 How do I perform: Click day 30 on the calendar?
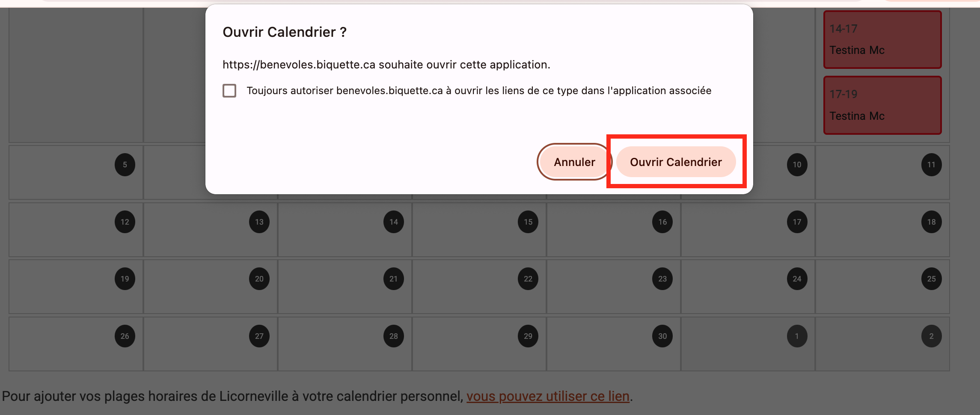pyautogui.click(x=662, y=336)
